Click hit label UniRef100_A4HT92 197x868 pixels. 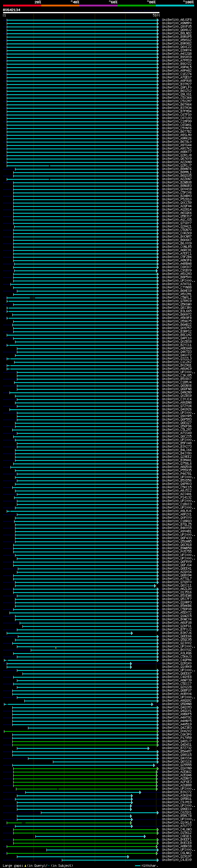176,717
